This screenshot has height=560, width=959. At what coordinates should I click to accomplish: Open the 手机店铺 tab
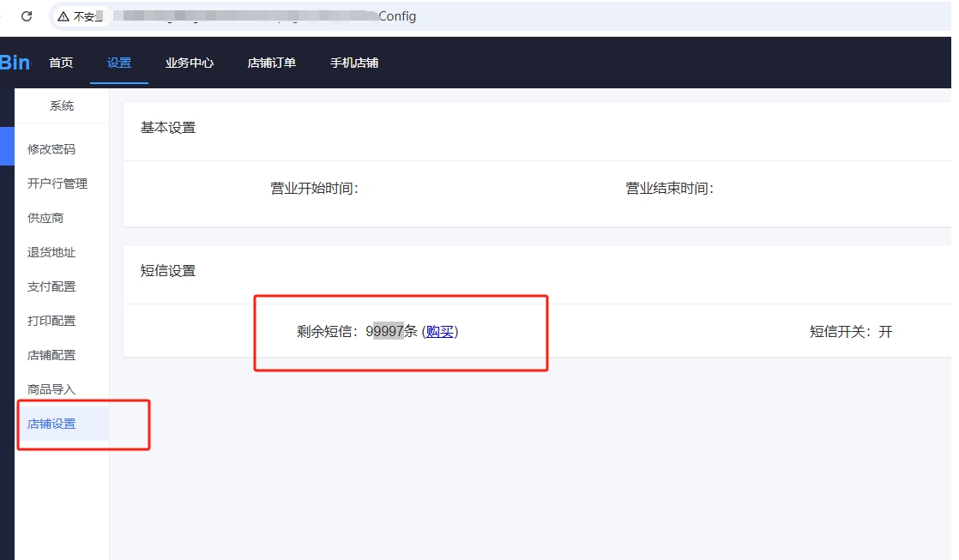353,62
